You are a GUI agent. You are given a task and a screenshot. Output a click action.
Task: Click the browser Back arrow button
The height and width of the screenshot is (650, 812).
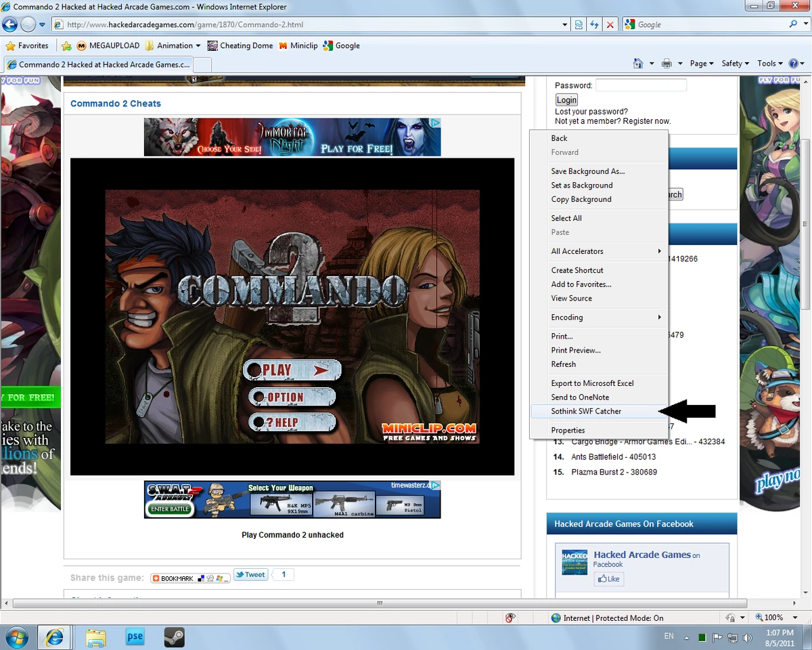[x=10, y=24]
